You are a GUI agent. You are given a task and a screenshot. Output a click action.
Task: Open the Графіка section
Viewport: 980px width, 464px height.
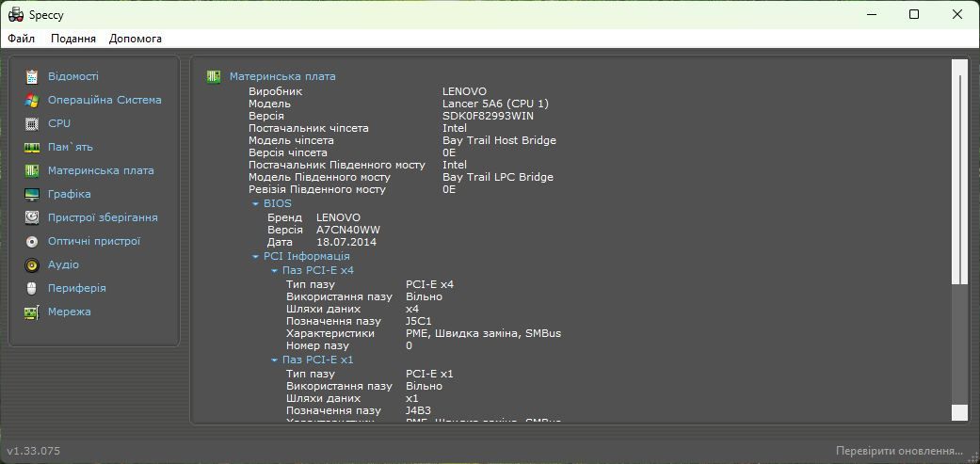point(70,194)
